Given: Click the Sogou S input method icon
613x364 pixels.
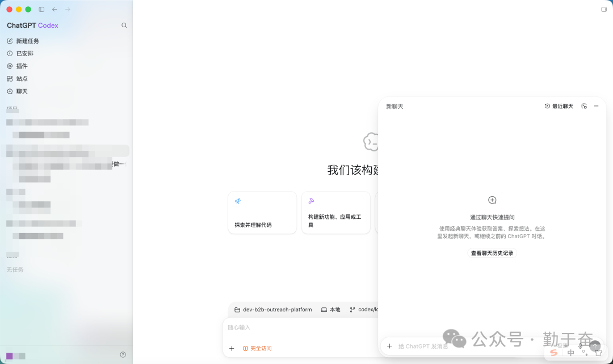Looking at the screenshot, I should 553,353.
